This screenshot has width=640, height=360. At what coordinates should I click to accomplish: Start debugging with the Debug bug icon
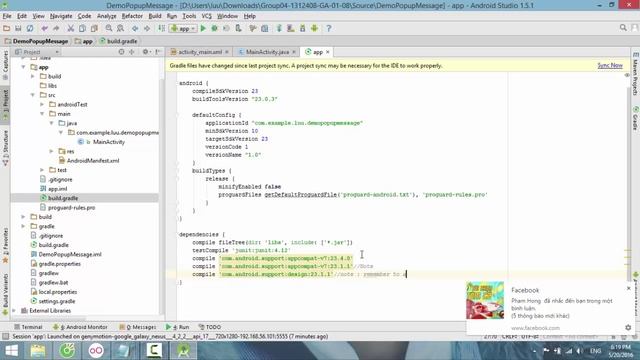click(x=214, y=28)
